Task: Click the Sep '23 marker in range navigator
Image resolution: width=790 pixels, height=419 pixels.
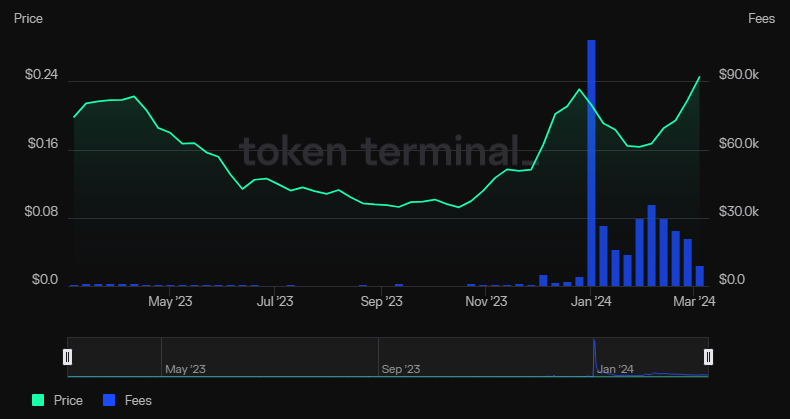Action: (401, 369)
